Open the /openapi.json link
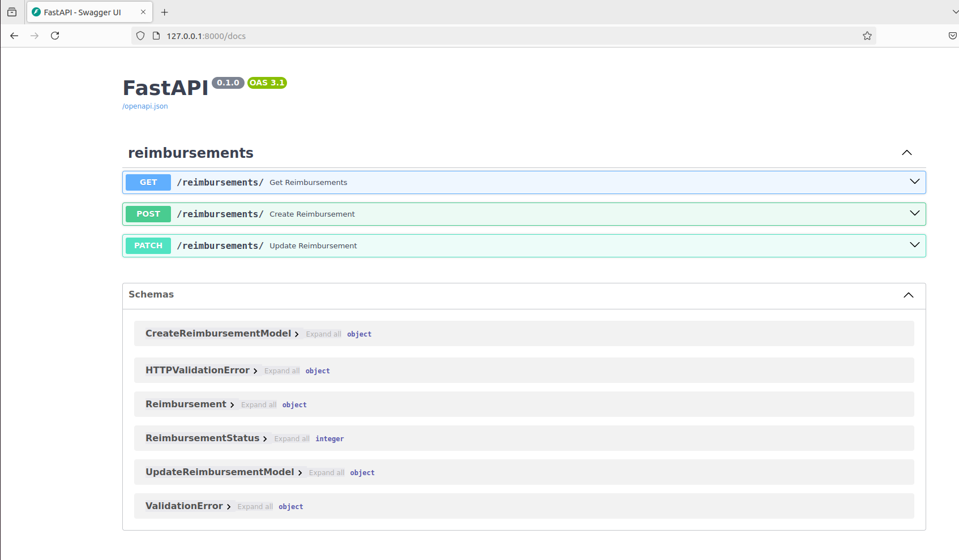 pos(145,106)
